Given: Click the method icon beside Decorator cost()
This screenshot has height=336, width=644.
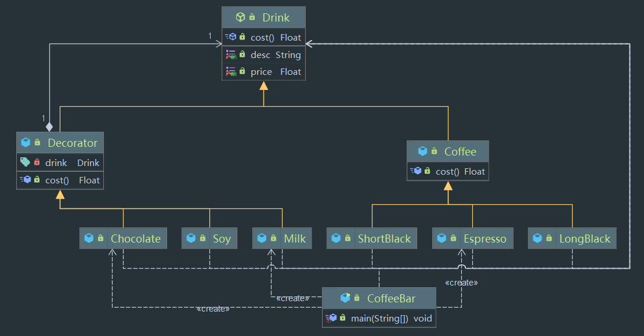Looking at the screenshot, I should [x=26, y=179].
